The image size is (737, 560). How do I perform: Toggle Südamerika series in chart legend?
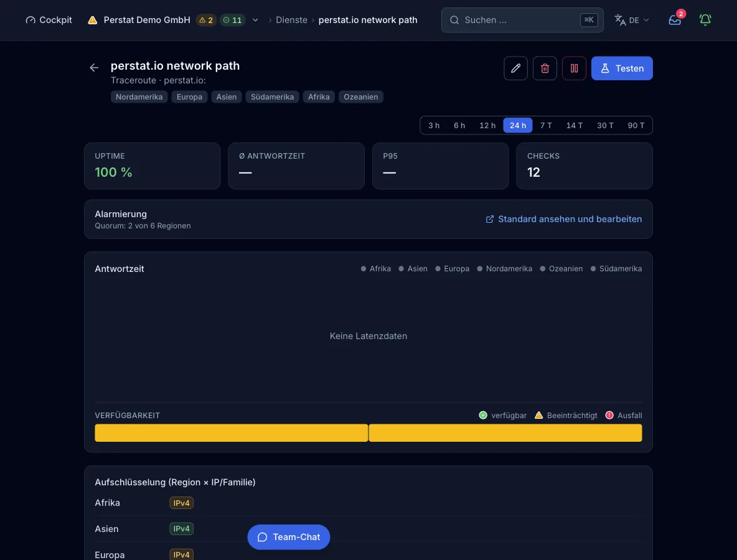click(x=616, y=269)
